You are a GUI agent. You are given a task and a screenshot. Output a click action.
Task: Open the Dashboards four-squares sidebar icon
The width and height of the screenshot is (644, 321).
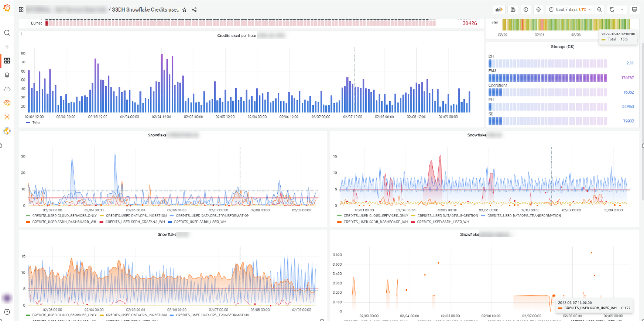pos(7,61)
